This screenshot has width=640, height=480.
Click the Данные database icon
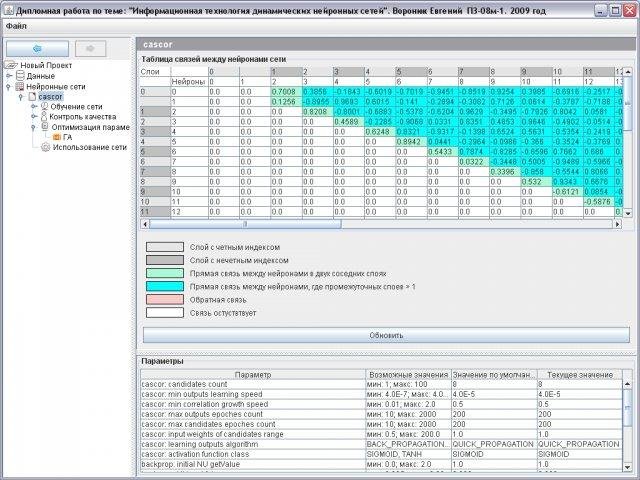20,76
